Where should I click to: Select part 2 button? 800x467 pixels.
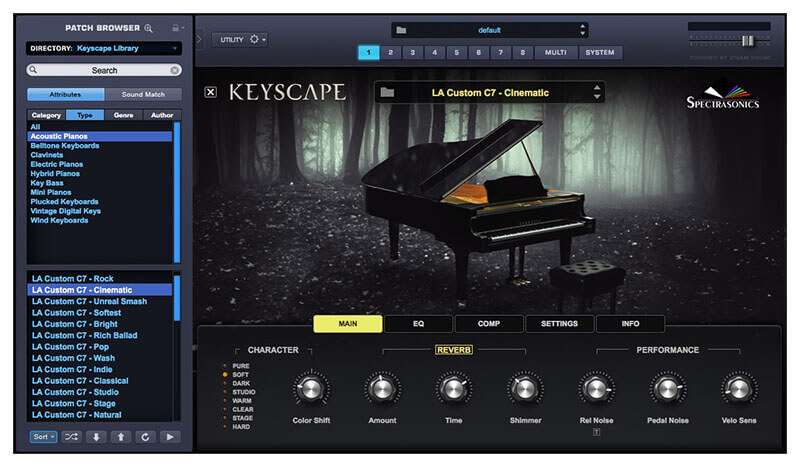[391, 53]
